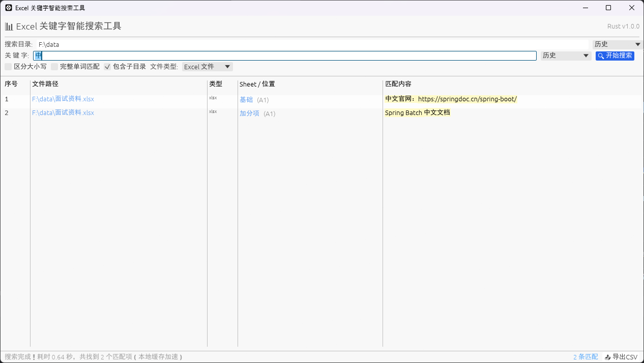Click the row number 1 cell
This screenshot has height=363, width=644.
pos(7,99)
